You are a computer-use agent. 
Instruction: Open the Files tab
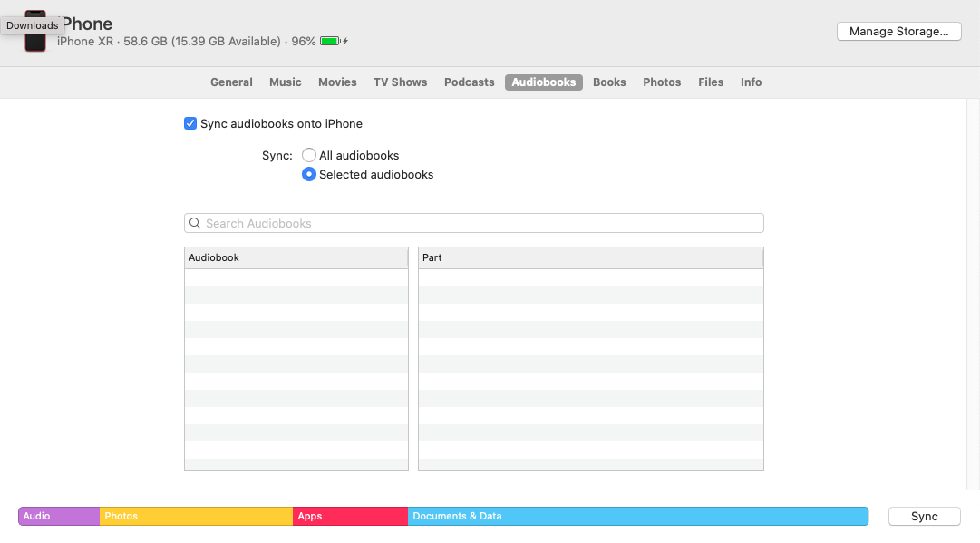click(711, 82)
